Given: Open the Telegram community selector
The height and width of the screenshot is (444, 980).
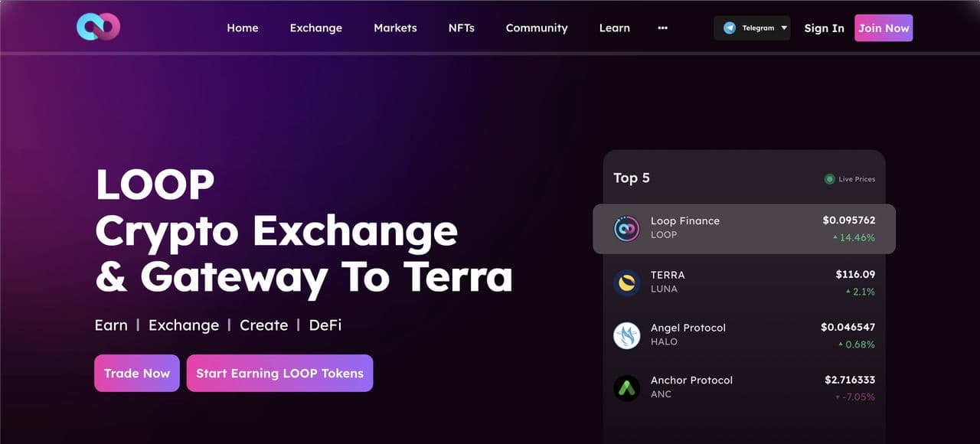Looking at the screenshot, I should pyautogui.click(x=752, y=28).
